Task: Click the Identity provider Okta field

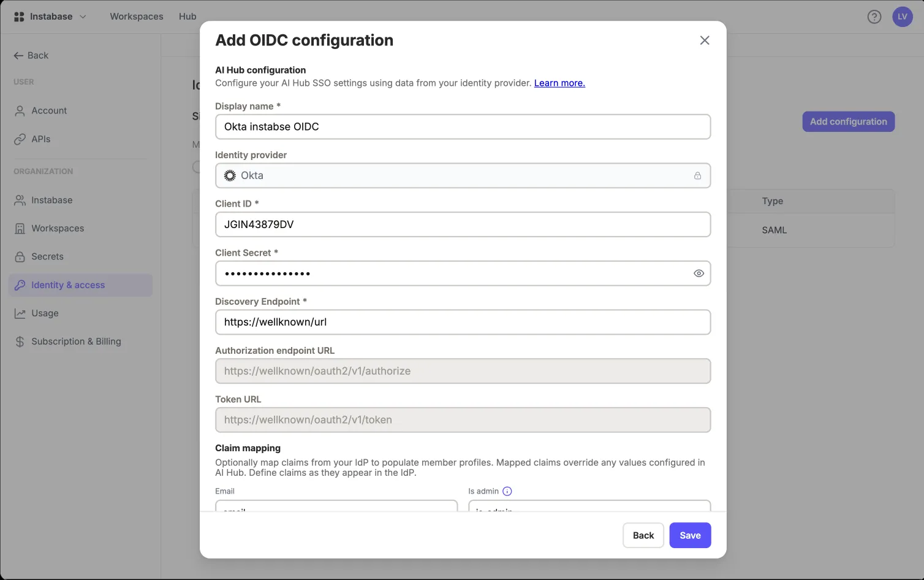Action: click(x=463, y=176)
